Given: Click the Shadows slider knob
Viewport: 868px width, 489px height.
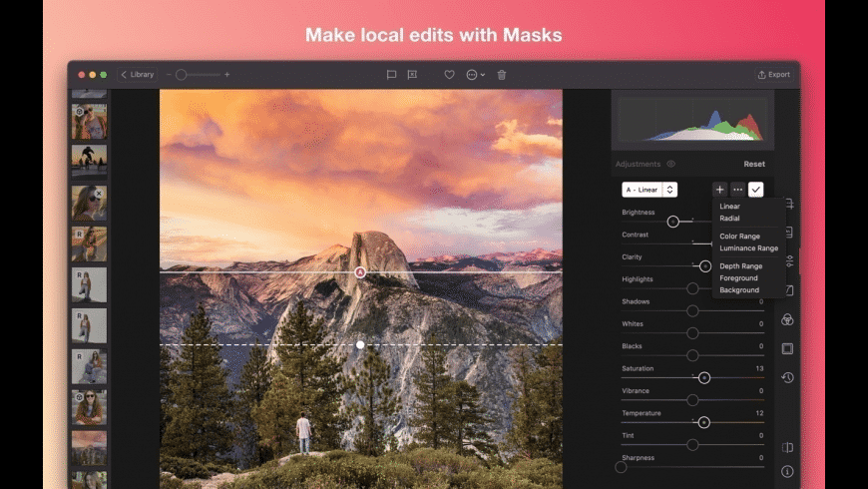Looking at the screenshot, I should point(692,310).
